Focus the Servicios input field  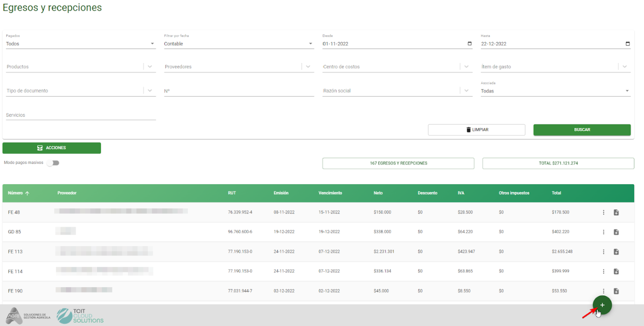[x=81, y=115]
